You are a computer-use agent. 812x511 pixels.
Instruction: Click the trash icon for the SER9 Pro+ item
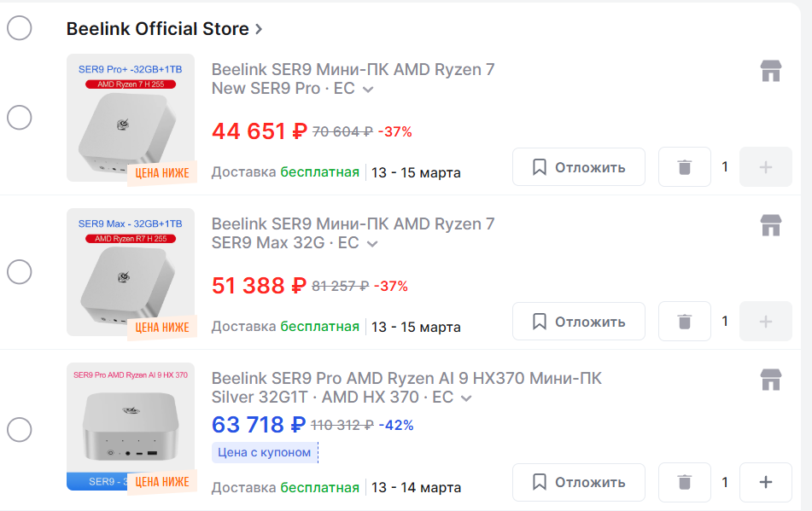[684, 166]
